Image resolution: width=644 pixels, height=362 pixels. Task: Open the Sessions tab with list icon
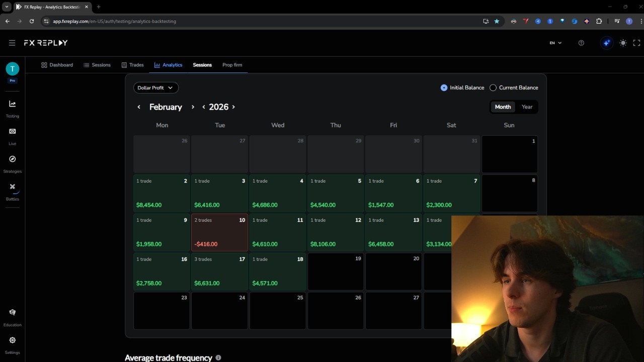pos(97,65)
